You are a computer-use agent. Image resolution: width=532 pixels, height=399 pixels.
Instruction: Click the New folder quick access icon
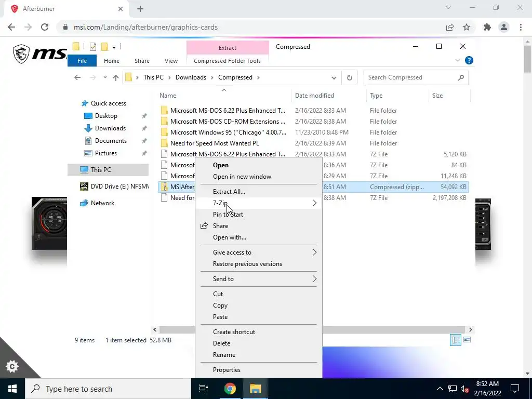tap(104, 46)
